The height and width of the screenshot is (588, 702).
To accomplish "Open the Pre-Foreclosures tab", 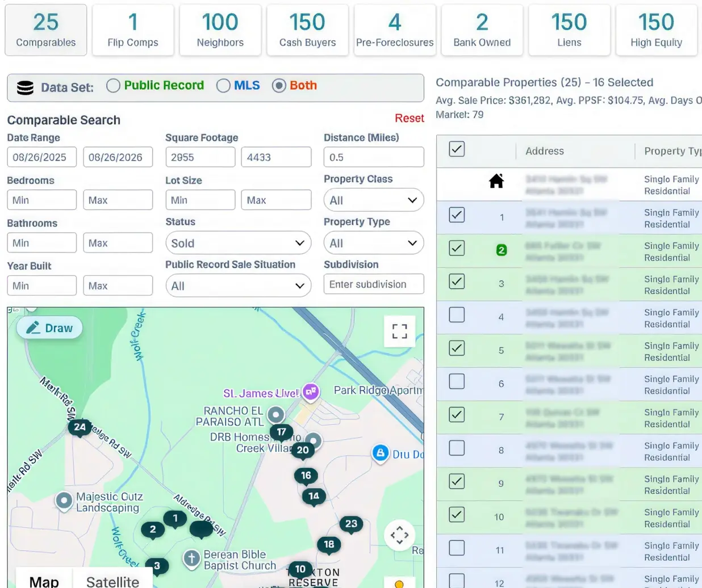I will 395,30.
